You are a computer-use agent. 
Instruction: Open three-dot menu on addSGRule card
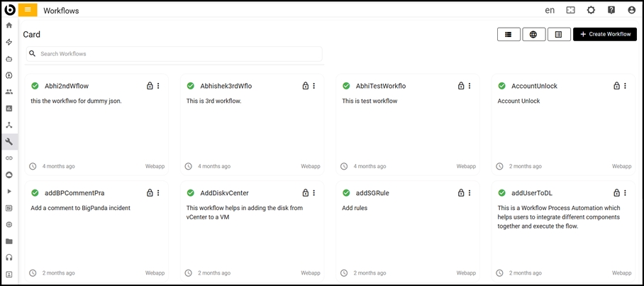[x=470, y=193]
